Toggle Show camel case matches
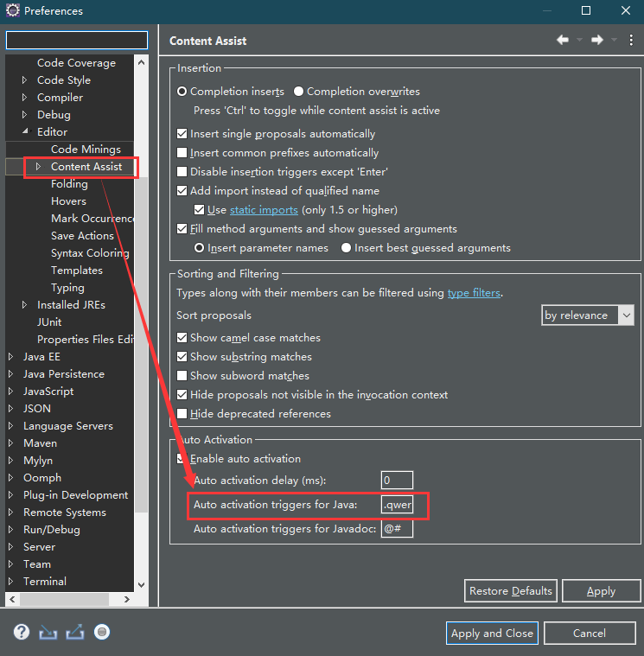Screen dimensions: 644x656 182,338
